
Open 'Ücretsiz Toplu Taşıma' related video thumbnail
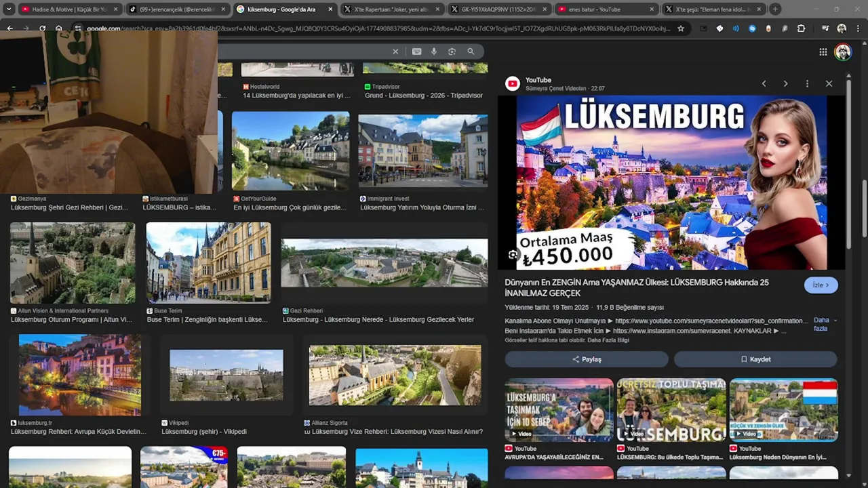[671, 411]
